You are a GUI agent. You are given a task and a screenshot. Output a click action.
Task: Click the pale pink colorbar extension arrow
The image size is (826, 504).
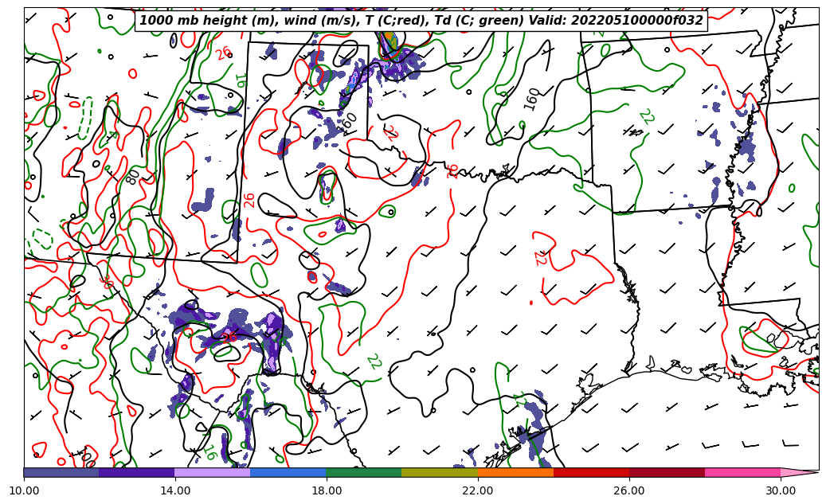click(798, 472)
